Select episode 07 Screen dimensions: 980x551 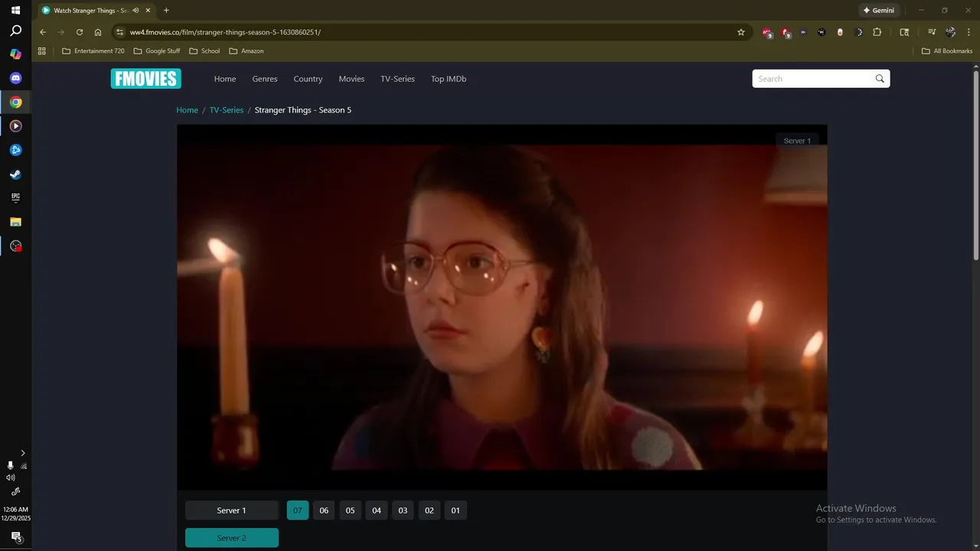298,510
